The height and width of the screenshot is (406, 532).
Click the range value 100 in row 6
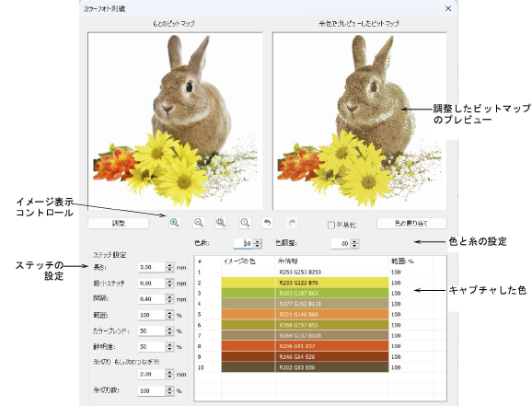[396, 325]
